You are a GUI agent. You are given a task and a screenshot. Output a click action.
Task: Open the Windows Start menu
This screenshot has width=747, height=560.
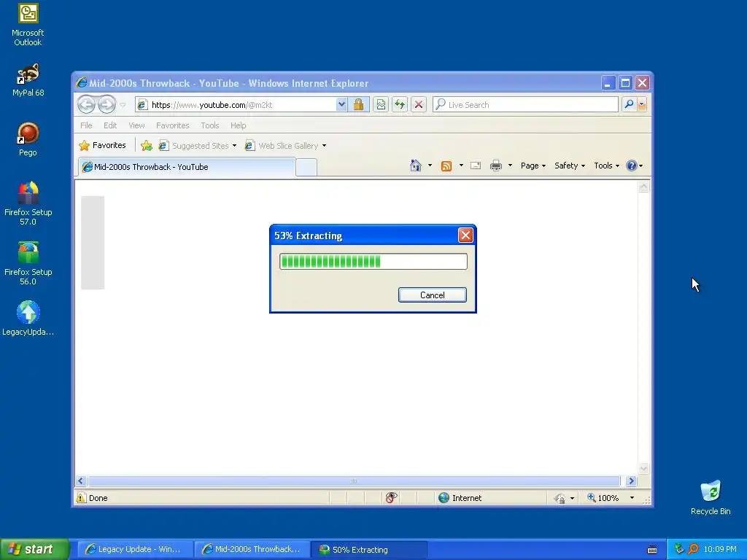[x=34, y=549]
